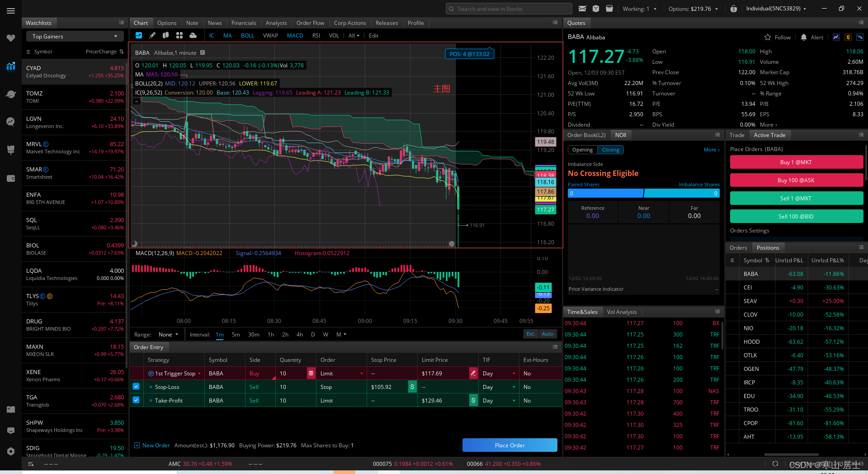Uncheck the Stop-Loss order checkbox

pyautogui.click(x=136, y=387)
